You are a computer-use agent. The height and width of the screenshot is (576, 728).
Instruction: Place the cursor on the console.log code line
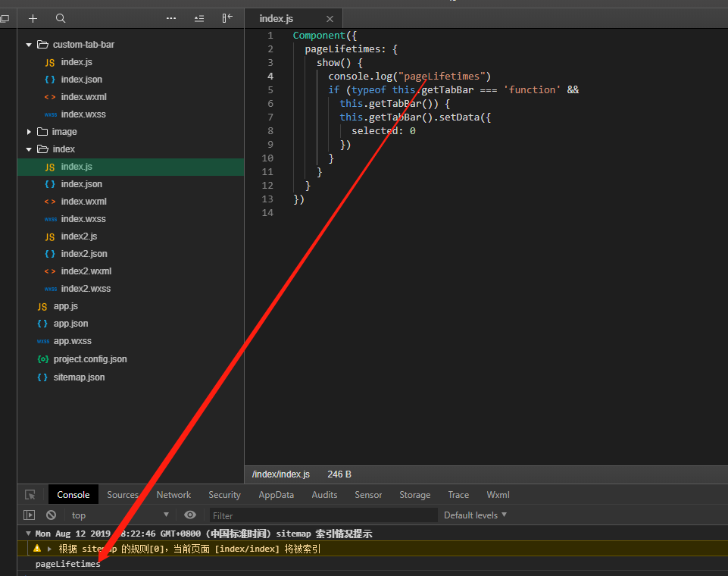pos(410,77)
